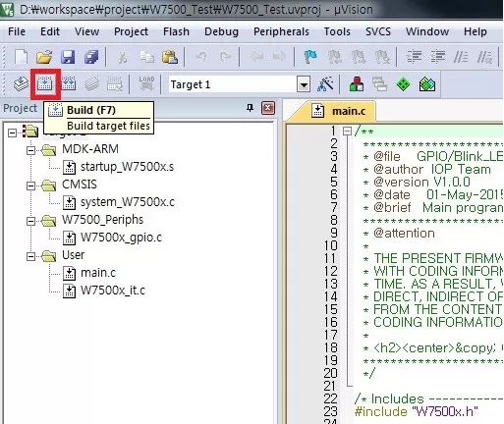Copy selection with the copy icon
Screen dimensions: 504x424
click(147, 57)
